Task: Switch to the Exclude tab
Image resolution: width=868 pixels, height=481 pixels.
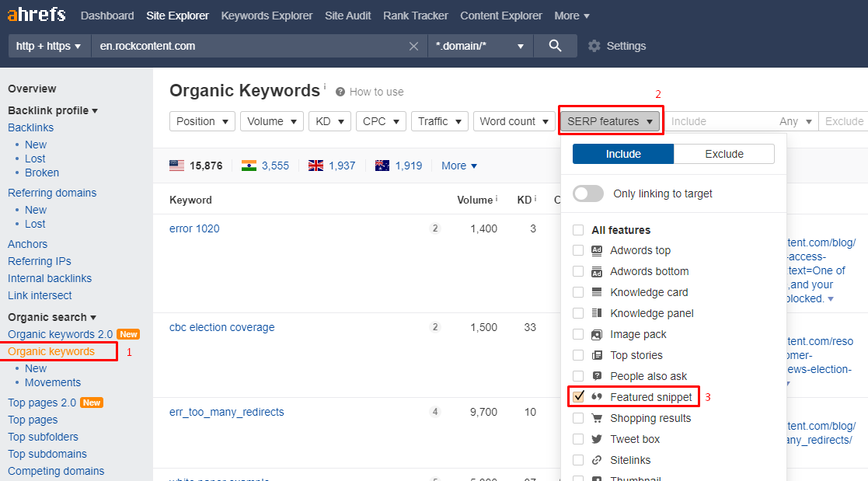Action: [723, 154]
